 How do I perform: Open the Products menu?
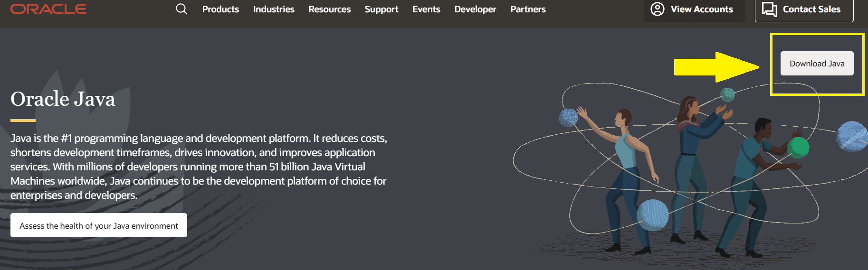click(220, 9)
